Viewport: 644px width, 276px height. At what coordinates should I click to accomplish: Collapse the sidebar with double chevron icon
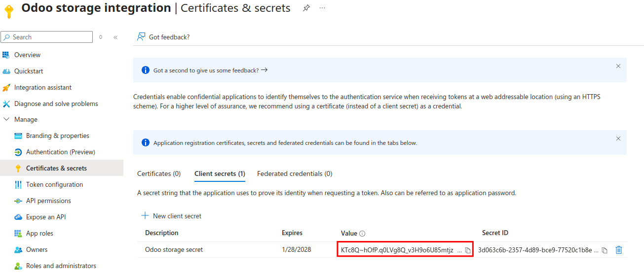coord(115,37)
